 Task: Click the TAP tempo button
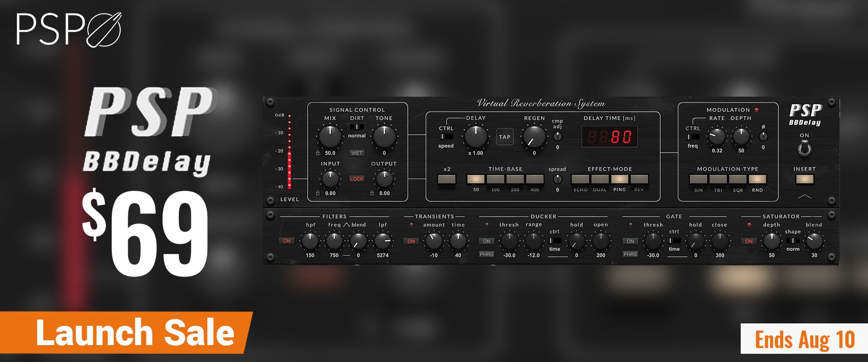click(x=504, y=137)
